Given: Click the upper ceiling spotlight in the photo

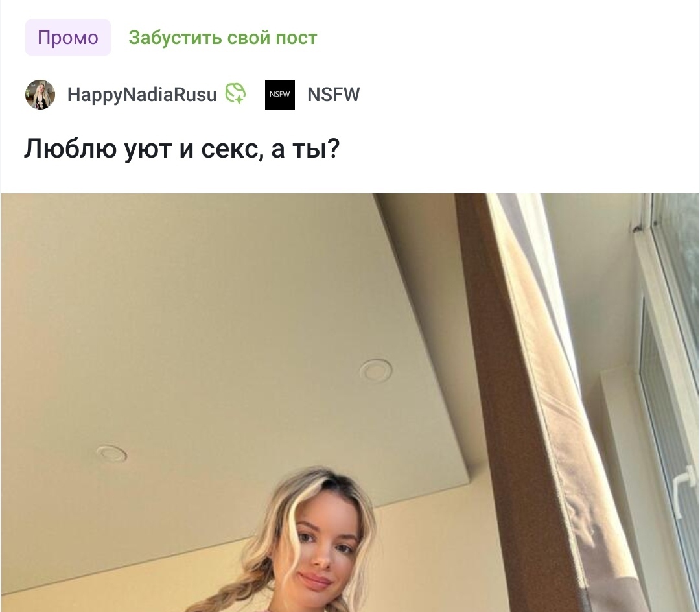Looking at the screenshot, I should [x=376, y=370].
